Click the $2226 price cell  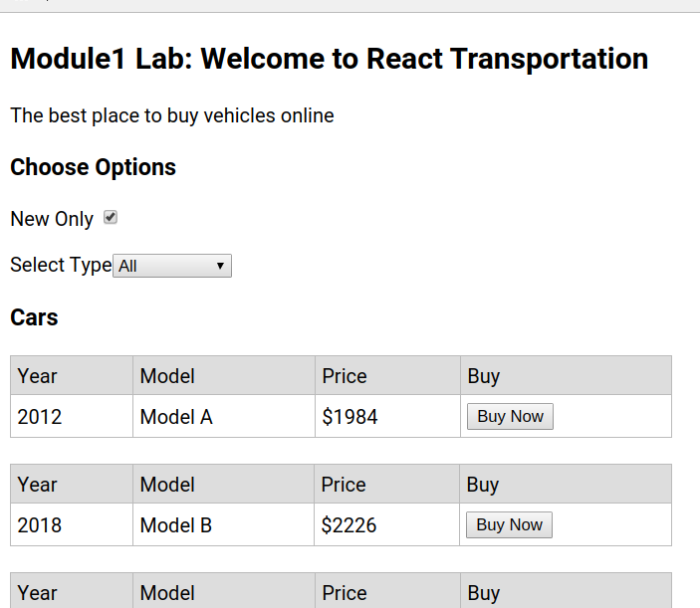click(349, 525)
